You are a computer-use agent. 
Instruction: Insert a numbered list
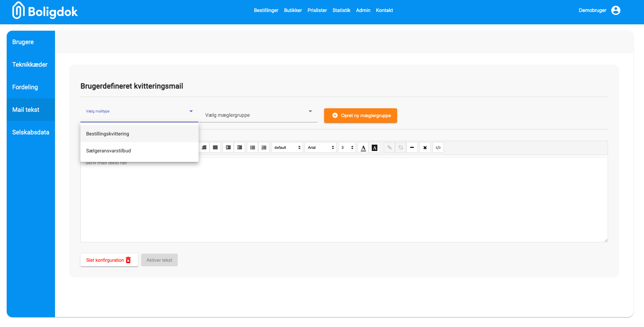264,147
